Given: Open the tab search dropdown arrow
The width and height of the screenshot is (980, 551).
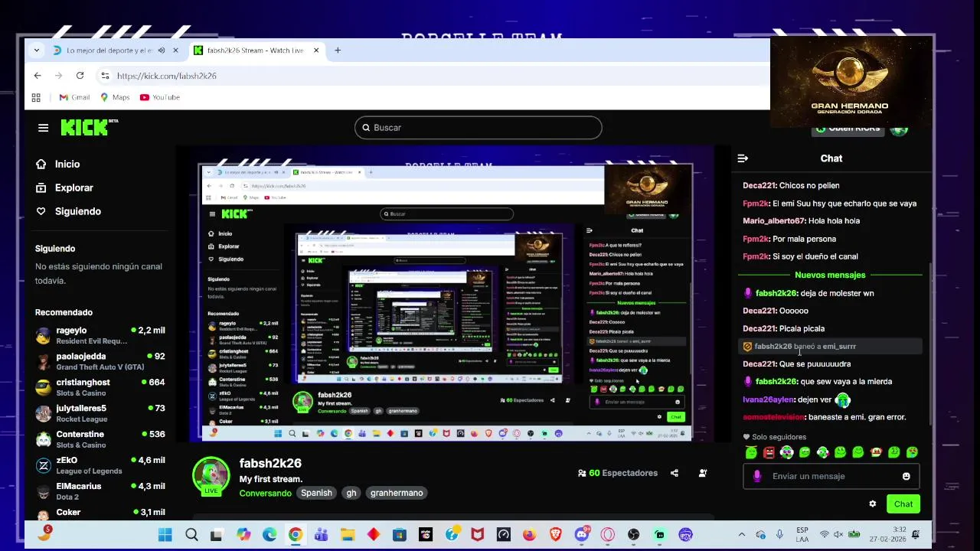Looking at the screenshot, I should pyautogui.click(x=36, y=51).
